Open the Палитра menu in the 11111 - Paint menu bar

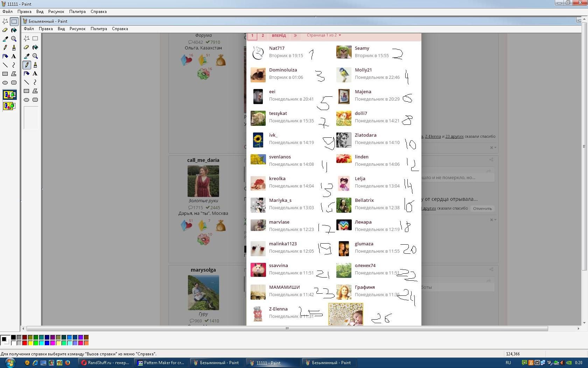point(77,12)
